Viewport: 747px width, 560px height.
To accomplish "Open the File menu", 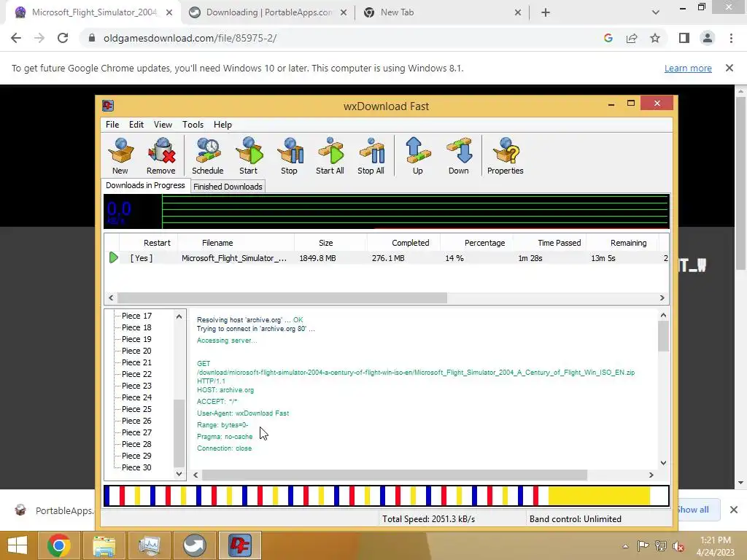I will coord(112,124).
